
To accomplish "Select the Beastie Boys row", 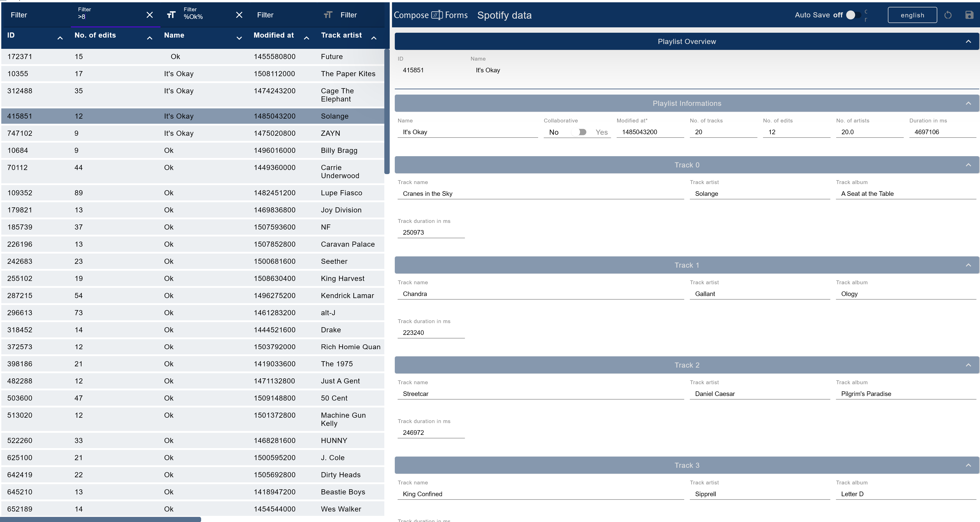I will coord(192,492).
